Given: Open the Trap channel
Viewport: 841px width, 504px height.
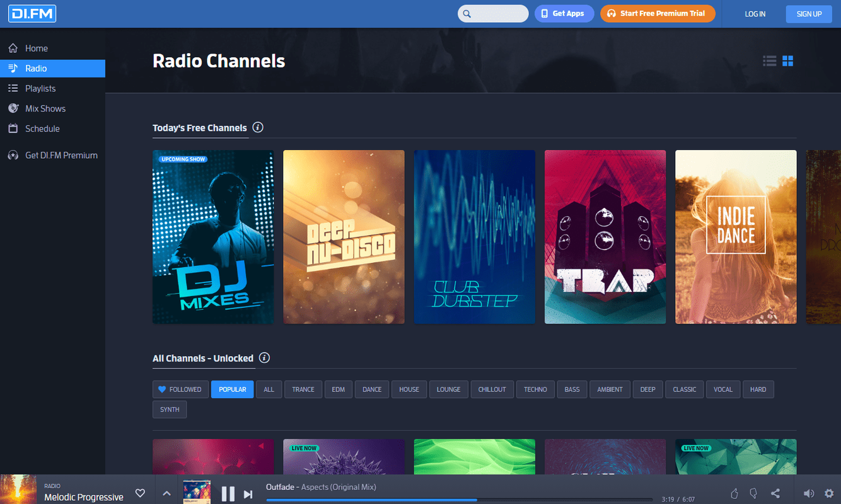Looking at the screenshot, I should 605,237.
